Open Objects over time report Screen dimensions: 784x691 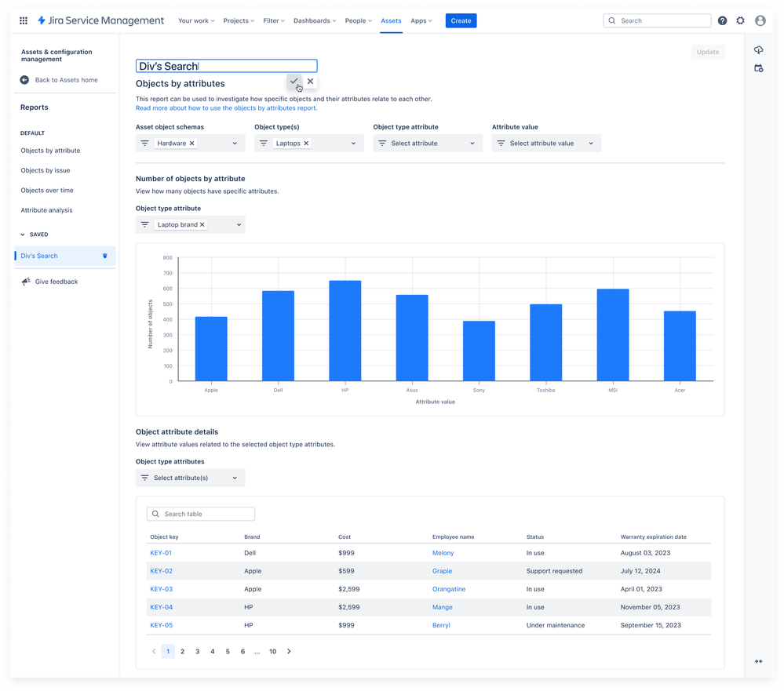(x=47, y=191)
